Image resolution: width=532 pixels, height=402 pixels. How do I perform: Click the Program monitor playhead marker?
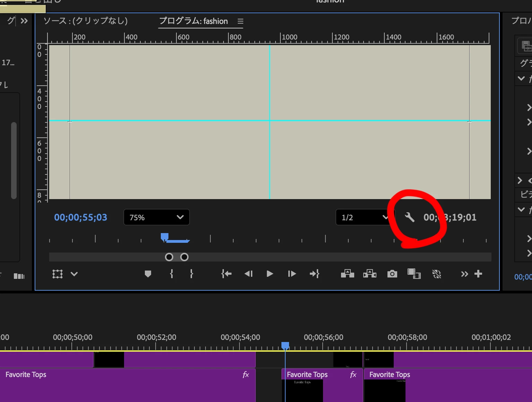coord(165,237)
